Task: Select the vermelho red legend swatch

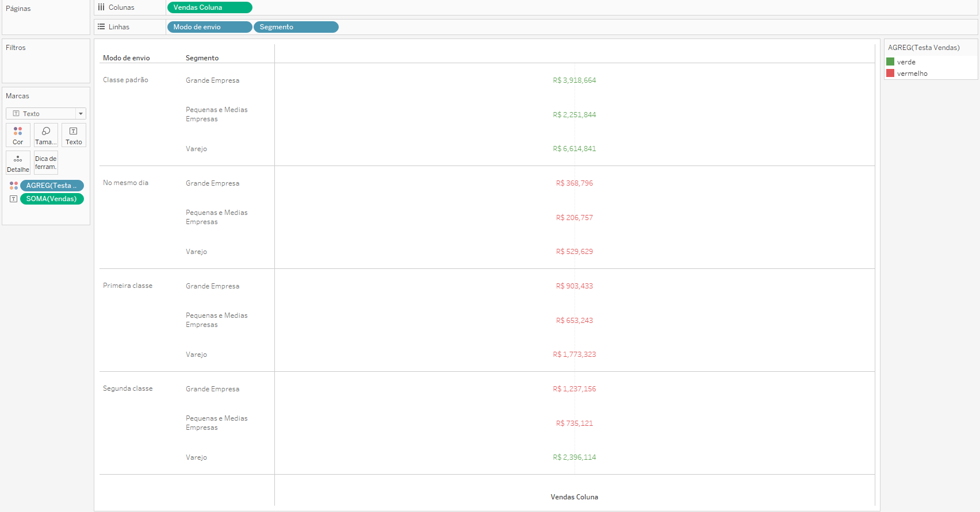Action: coord(890,73)
